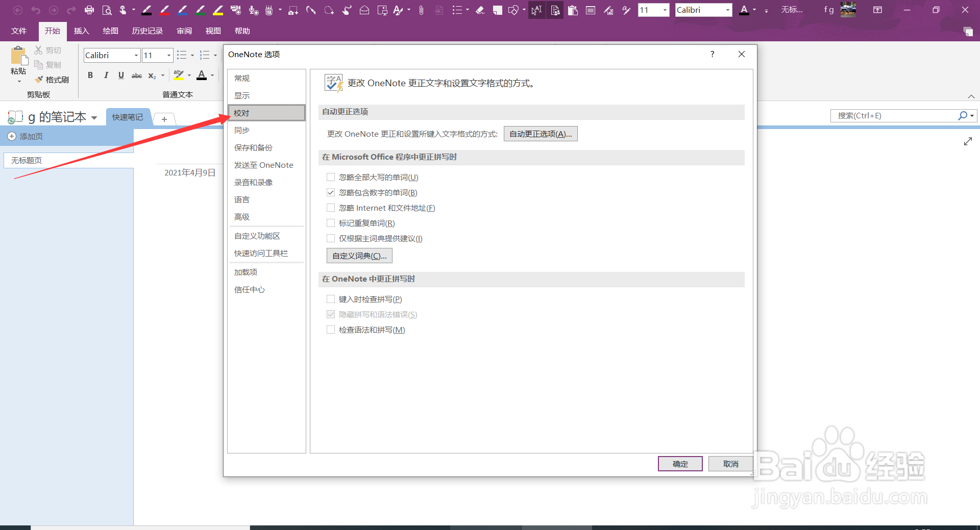The height and width of the screenshot is (530, 980).
Task: Uncheck 忽略包含数字的单词 option
Action: [x=331, y=192]
